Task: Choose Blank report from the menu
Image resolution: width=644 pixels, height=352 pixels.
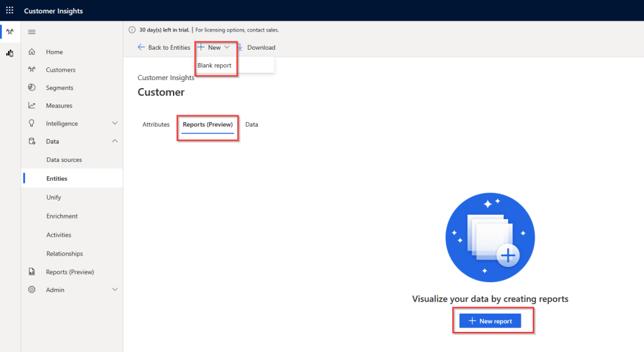Action: point(214,65)
